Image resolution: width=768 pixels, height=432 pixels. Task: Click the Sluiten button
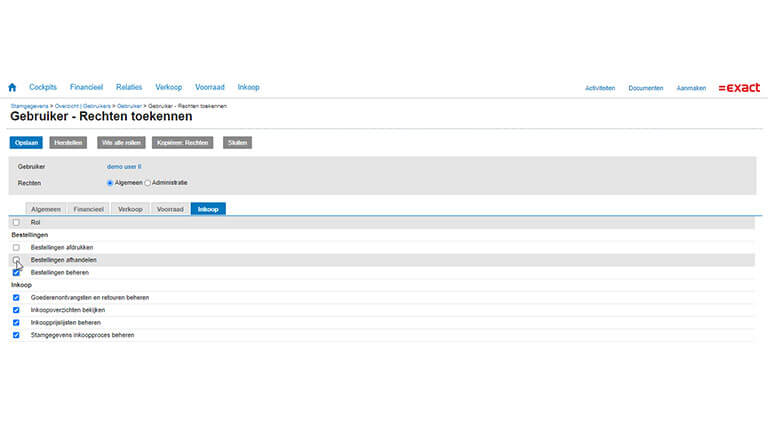[x=237, y=143]
